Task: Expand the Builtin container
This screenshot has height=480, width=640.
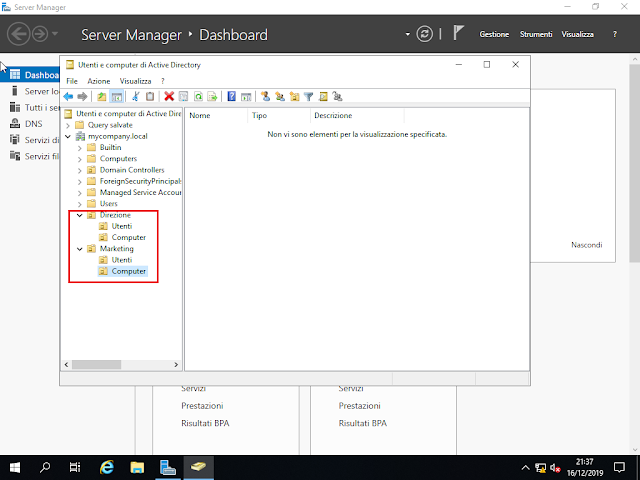Action: (x=80, y=148)
